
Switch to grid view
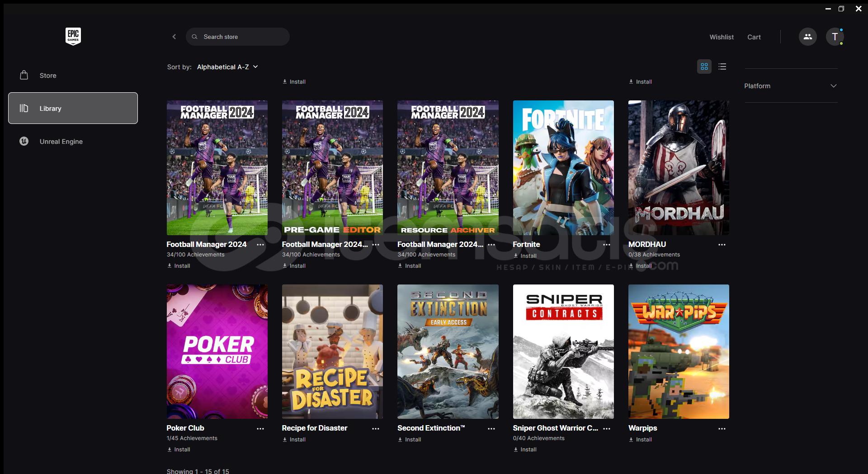(x=704, y=66)
